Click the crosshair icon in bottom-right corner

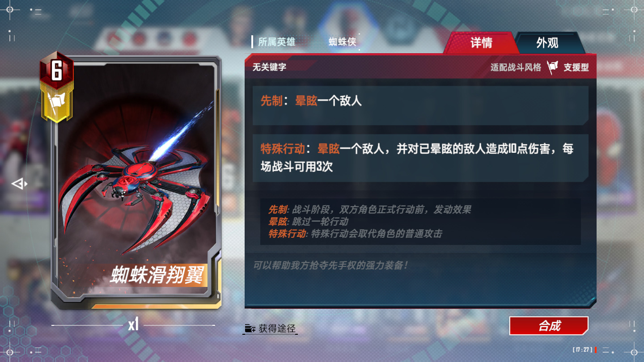point(633,352)
